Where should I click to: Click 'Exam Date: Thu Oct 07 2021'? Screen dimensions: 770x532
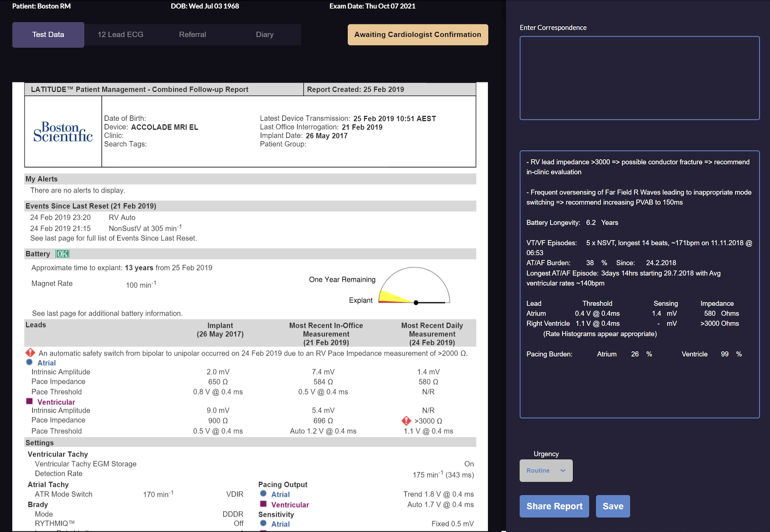[372, 6]
